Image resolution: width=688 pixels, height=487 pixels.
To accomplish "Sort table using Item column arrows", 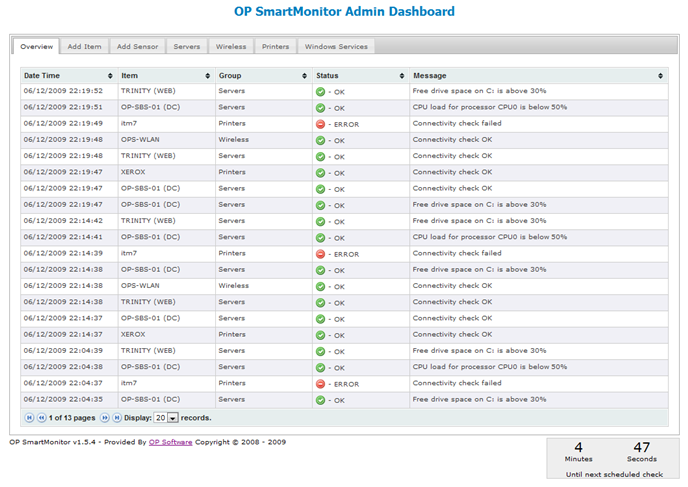I will tap(208, 76).
